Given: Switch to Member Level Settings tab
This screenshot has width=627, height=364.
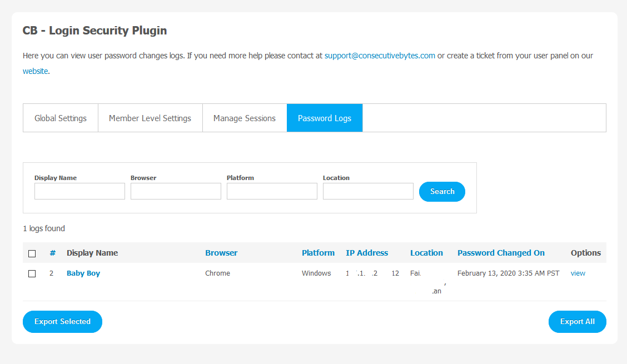Looking at the screenshot, I should click(x=150, y=118).
